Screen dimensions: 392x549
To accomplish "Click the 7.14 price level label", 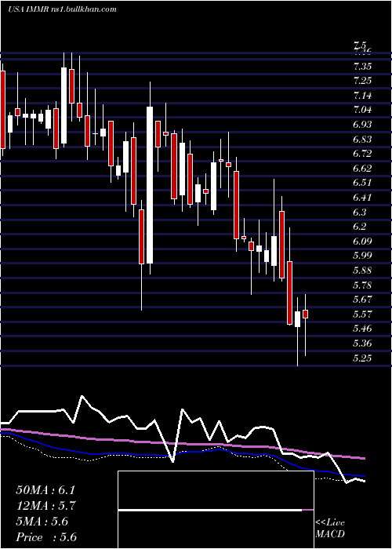I will (x=362, y=95).
